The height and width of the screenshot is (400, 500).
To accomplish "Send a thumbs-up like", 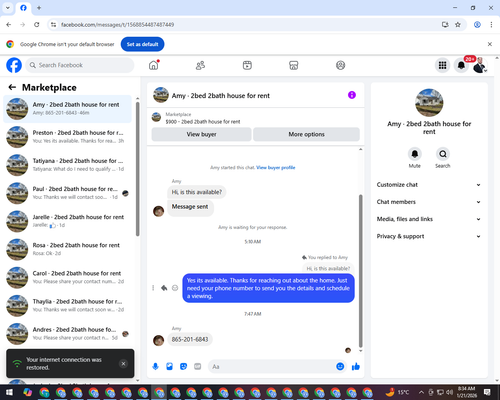I will coord(356,367).
